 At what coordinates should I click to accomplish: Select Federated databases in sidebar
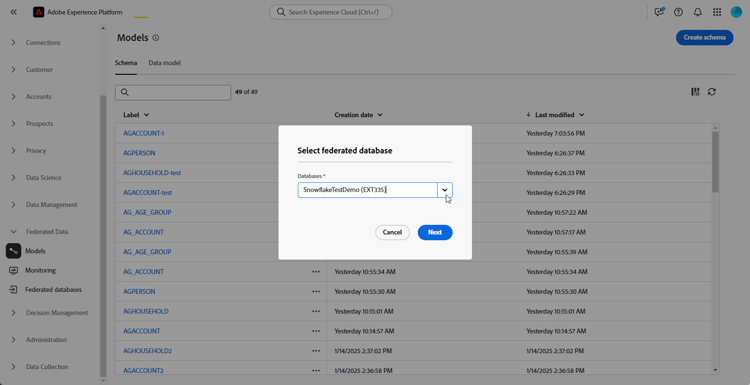click(x=54, y=290)
